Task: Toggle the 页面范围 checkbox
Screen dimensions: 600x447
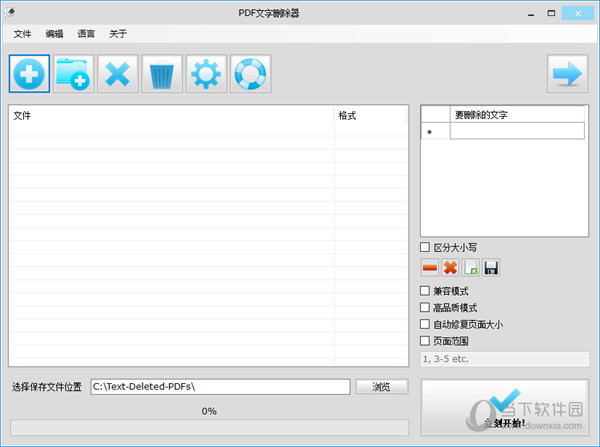Action: coord(425,341)
